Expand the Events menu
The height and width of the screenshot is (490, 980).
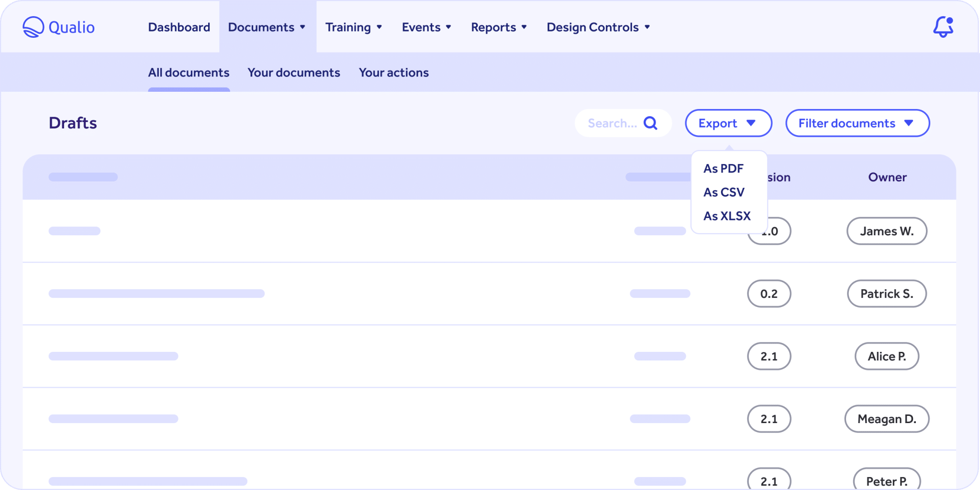[x=426, y=27]
